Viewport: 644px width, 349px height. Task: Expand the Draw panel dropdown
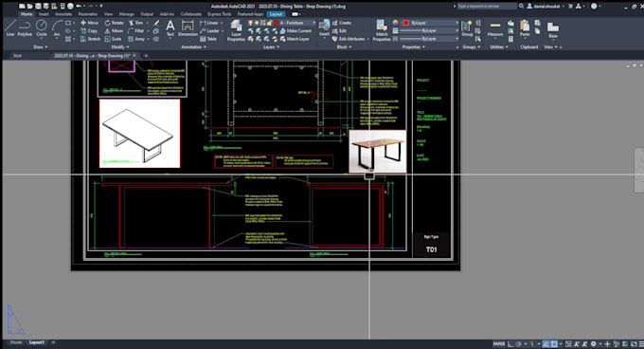[40, 46]
